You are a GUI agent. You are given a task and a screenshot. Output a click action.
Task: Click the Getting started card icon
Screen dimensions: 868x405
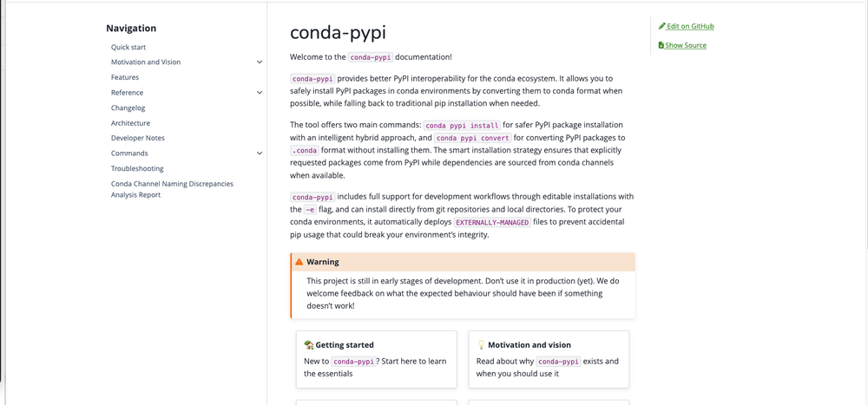coord(309,345)
